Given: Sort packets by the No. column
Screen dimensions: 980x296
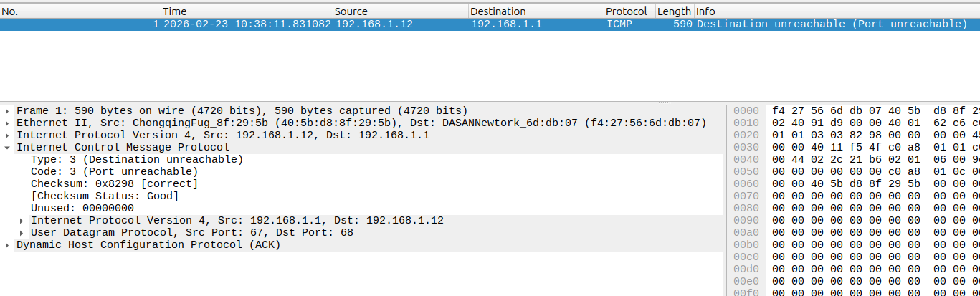Looking at the screenshot, I should (x=79, y=11).
